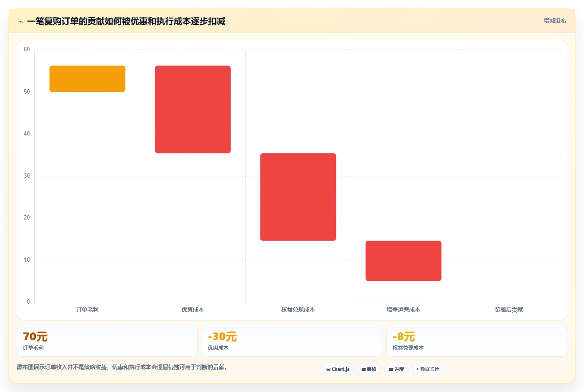Click the chart title about 复购订单
584x392 pixels.
[x=126, y=22]
